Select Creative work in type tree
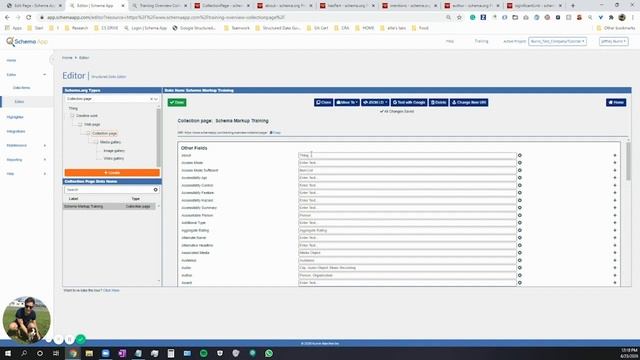 (87, 116)
